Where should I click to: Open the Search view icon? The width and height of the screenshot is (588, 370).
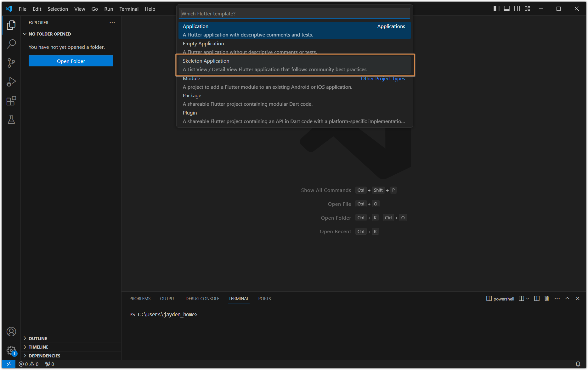point(11,44)
